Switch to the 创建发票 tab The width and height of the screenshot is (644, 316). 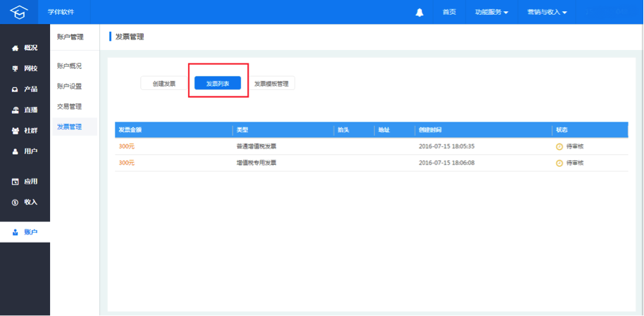(164, 84)
